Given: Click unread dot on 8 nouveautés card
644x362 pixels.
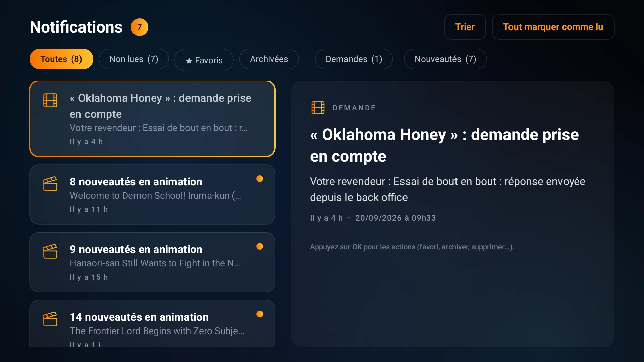Looking at the screenshot, I should tap(260, 179).
